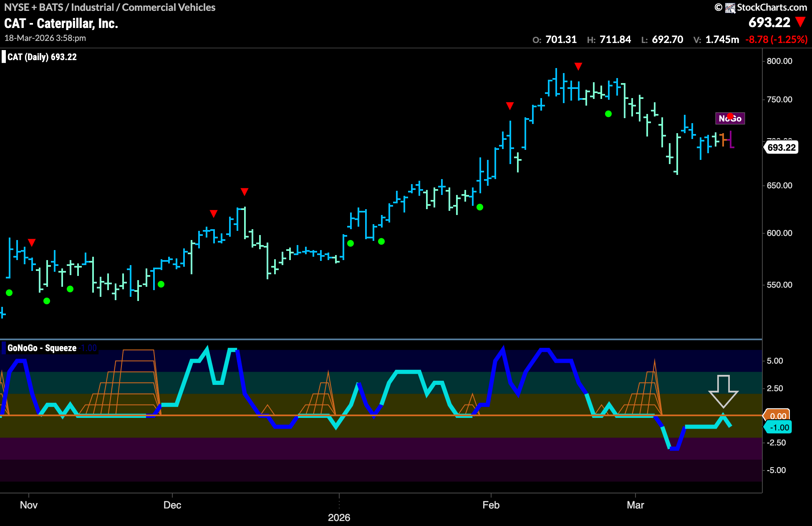Click the large 693.22 last price header

769,22
